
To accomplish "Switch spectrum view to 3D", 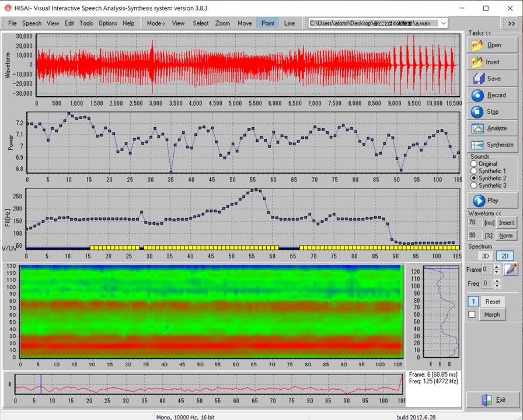I will pos(484,256).
